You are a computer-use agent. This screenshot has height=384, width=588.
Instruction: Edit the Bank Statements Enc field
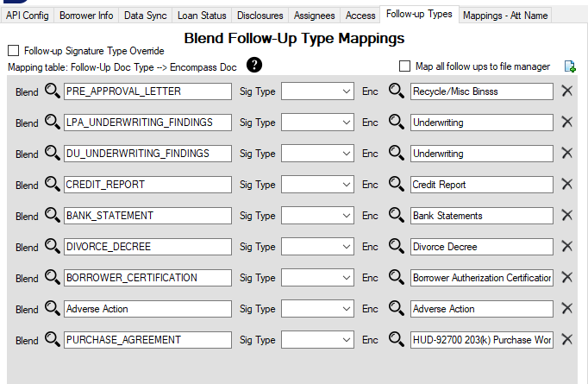tap(482, 216)
